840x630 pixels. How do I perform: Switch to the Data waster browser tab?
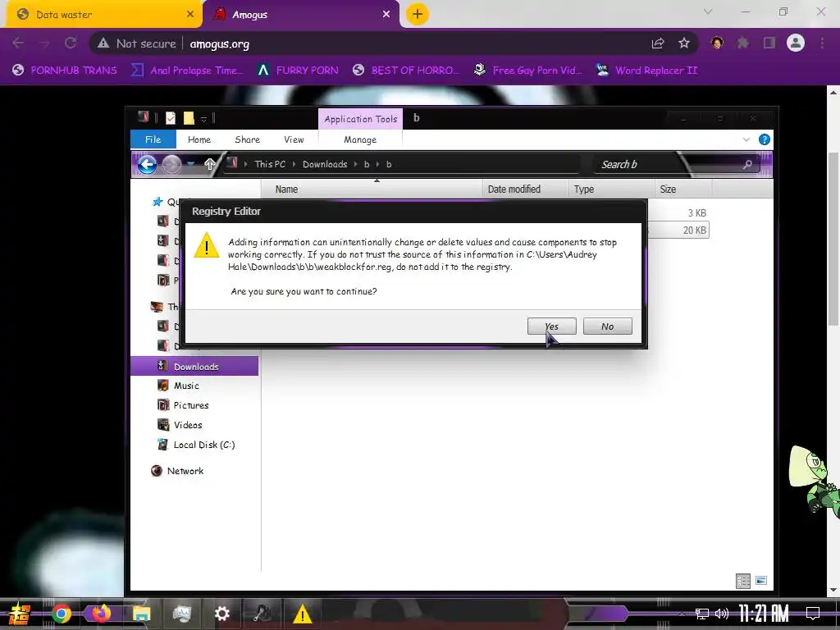pyautogui.click(x=102, y=15)
